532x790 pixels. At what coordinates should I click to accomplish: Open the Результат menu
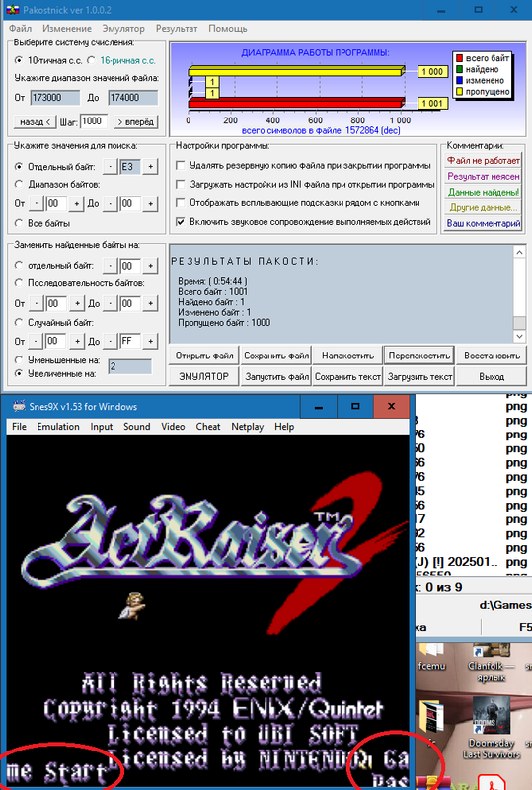point(177,29)
